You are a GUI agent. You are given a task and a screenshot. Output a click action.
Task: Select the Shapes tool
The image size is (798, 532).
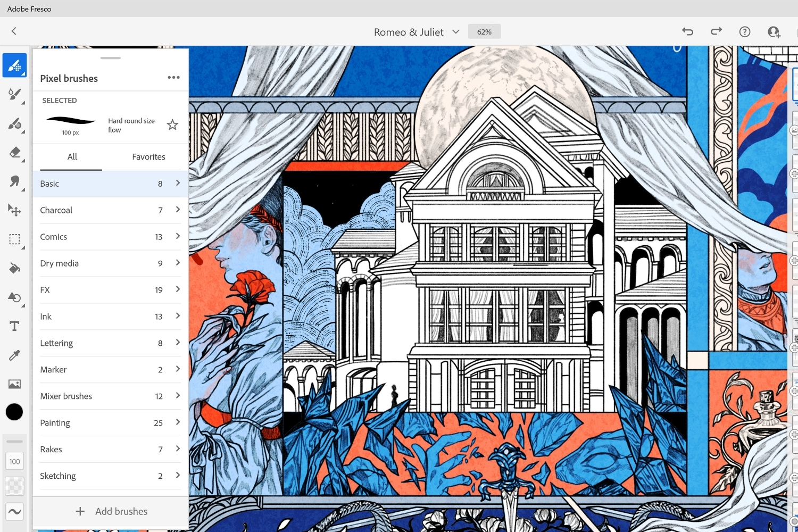[x=14, y=297]
